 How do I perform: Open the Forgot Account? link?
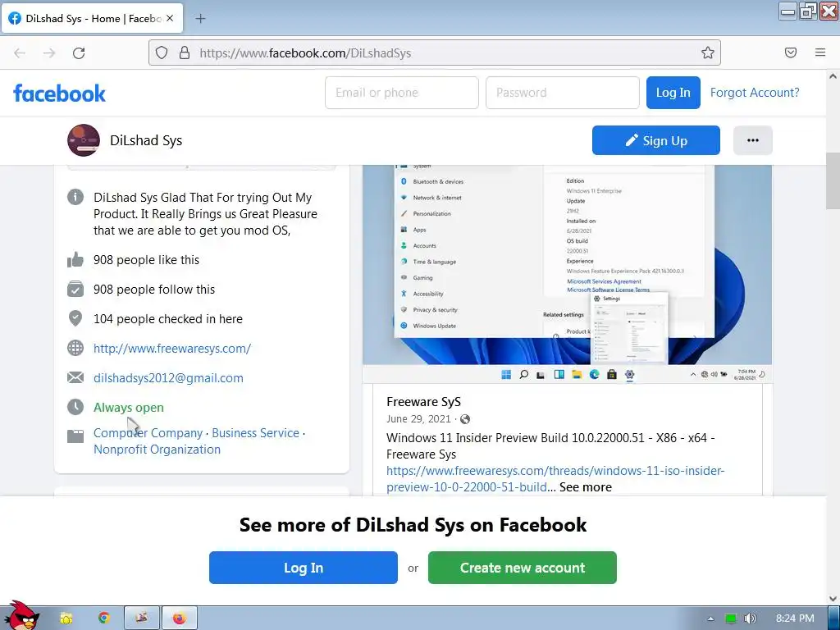coord(755,93)
